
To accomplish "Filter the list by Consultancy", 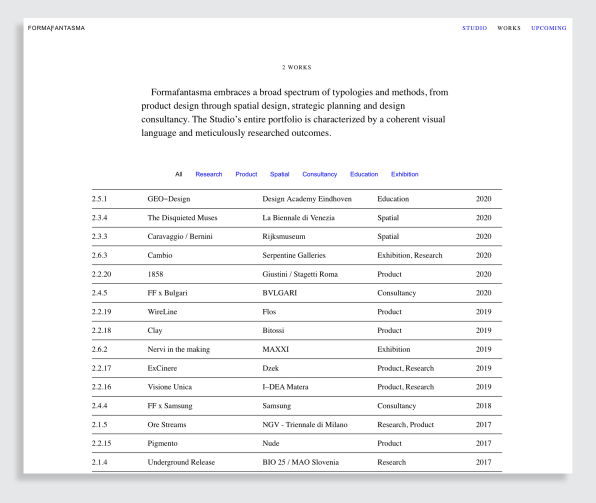I will point(320,174).
